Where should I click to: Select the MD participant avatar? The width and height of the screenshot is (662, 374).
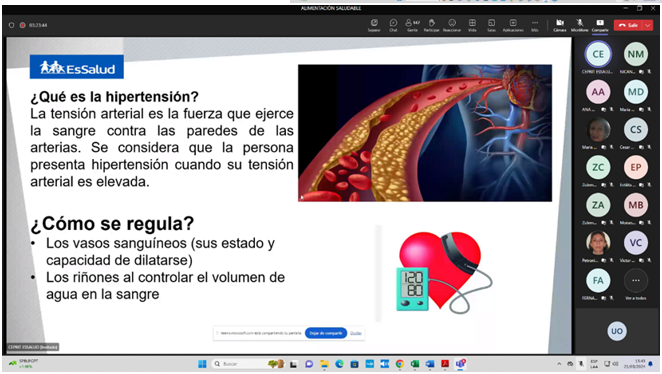[x=635, y=92]
